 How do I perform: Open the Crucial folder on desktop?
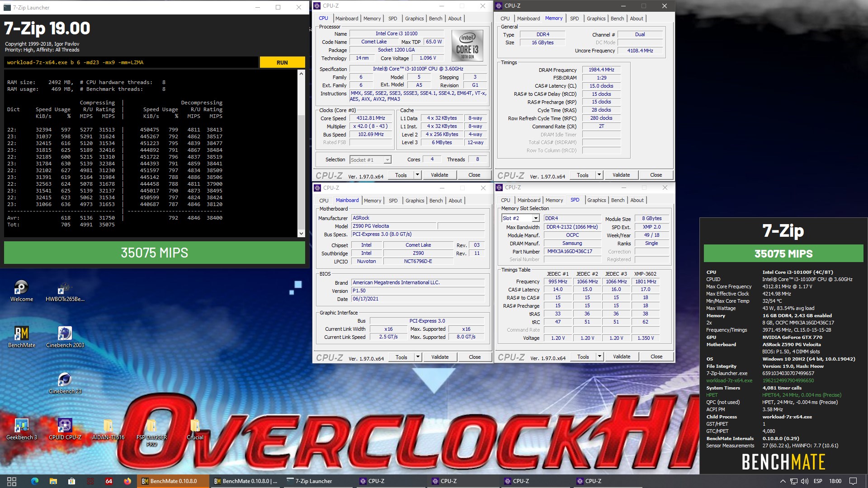click(x=195, y=429)
